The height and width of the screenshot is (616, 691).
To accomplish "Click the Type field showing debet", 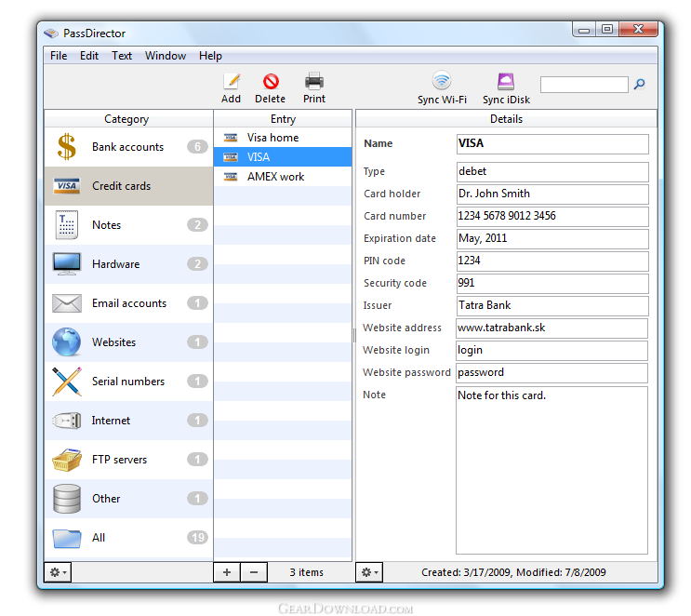I will [552, 172].
